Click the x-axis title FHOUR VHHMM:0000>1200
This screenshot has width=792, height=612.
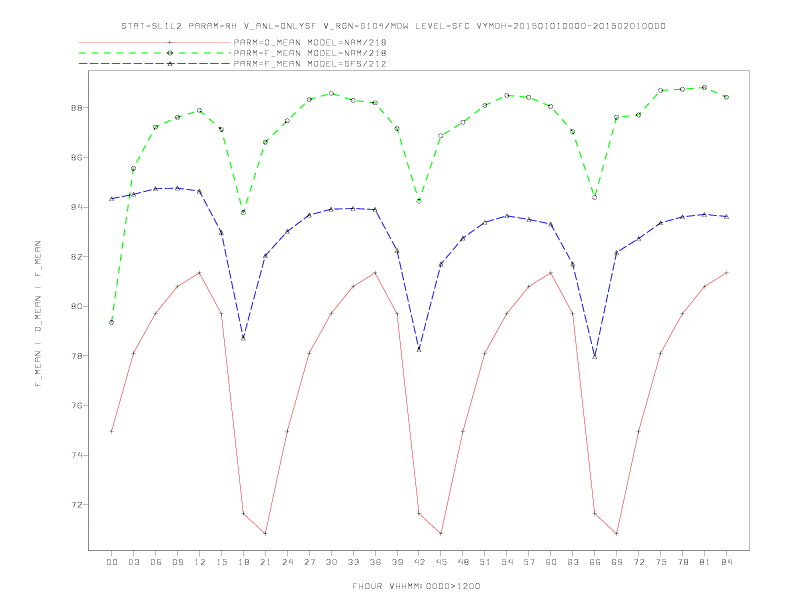pyautogui.click(x=416, y=586)
